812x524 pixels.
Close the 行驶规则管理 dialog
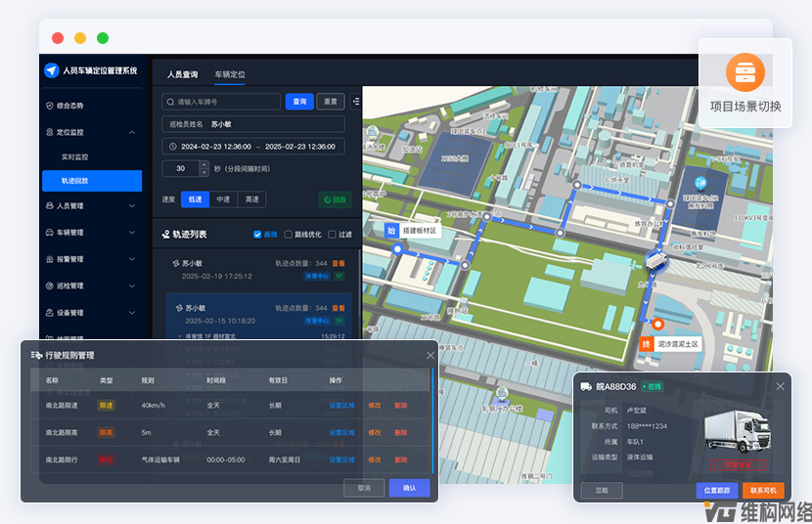pyautogui.click(x=430, y=355)
